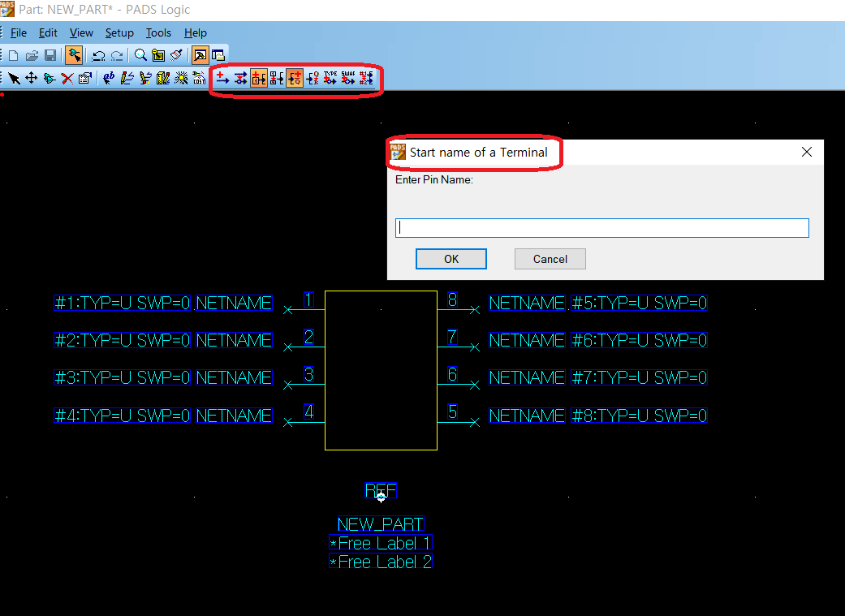
Task: Select the Add Terminal tool
Action: tap(222, 79)
